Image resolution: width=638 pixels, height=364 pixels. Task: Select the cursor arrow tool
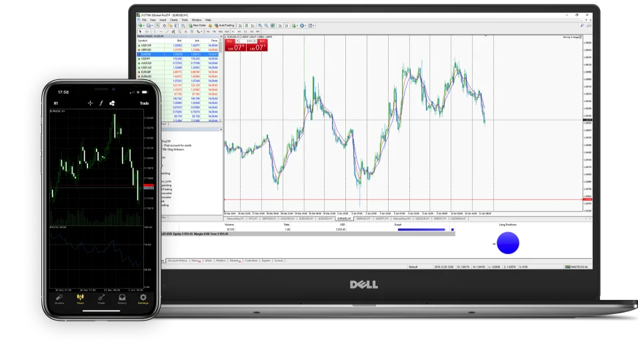click(141, 31)
